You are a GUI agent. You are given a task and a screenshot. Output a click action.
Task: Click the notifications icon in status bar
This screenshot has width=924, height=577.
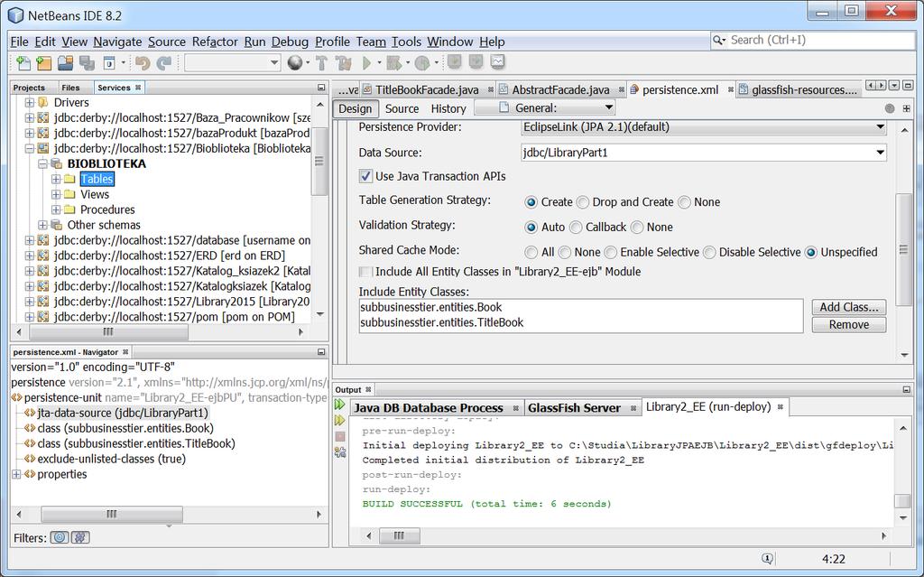pos(767,559)
